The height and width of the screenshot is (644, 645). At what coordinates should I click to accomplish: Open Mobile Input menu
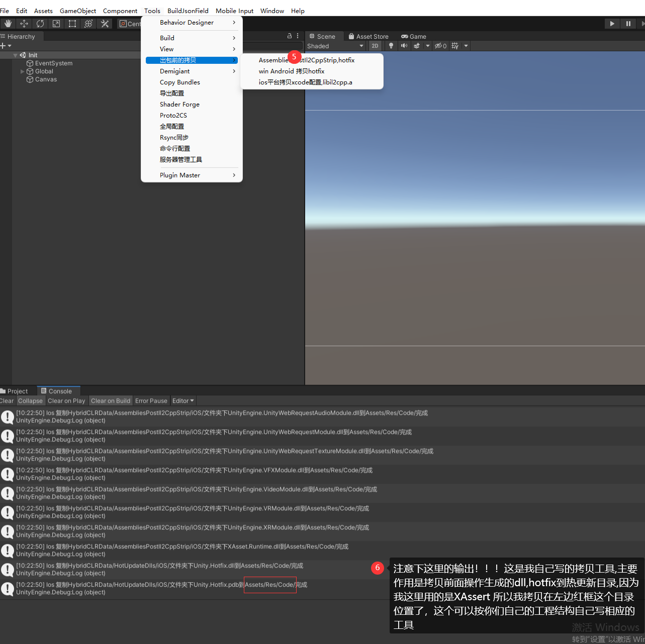click(235, 11)
